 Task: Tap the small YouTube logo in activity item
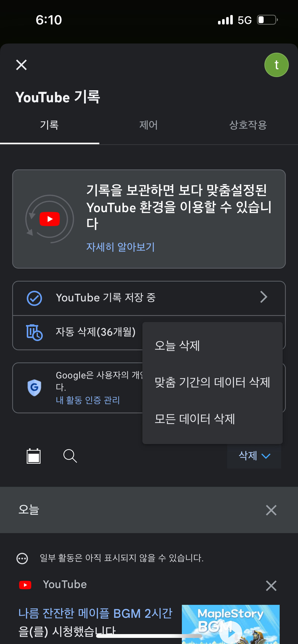coord(25,585)
